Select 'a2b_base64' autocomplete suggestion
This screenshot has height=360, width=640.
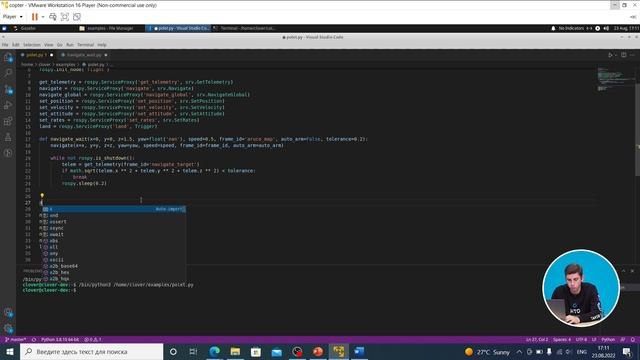click(x=114, y=266)
